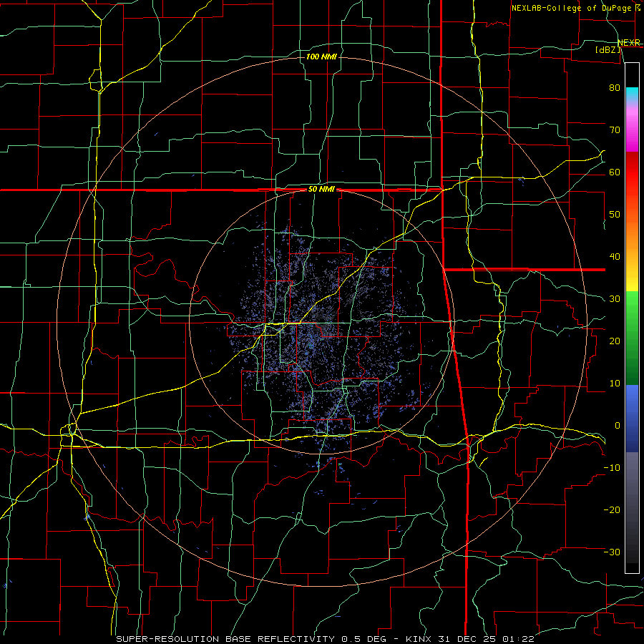Click the 80 dBZ scale value
Image resolution: width=644 pixels, height=644 pixels.
click(615, 88)
